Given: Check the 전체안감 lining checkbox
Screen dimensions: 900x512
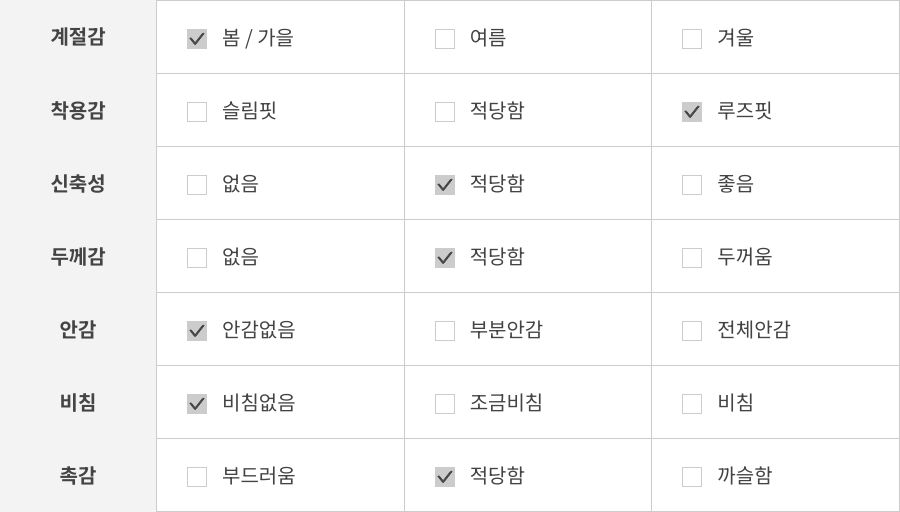Looking at the screenshot, I should 692,331.
